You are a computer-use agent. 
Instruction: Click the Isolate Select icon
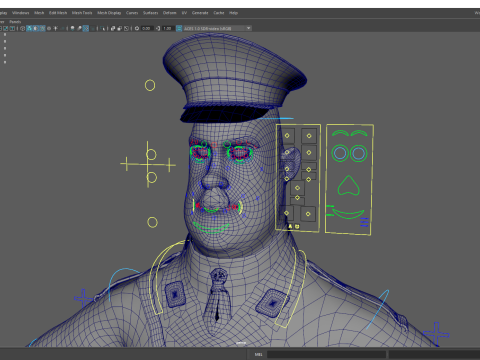tap(102, 28)
